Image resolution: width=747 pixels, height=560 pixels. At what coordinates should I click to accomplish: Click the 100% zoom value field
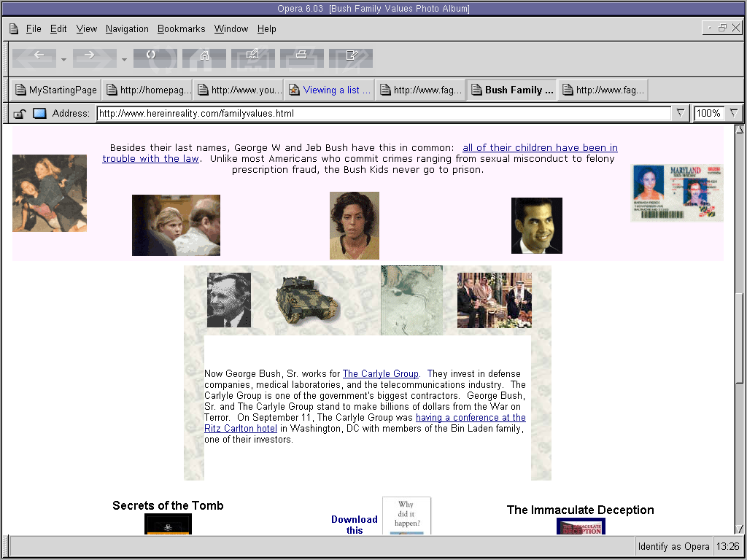coord(710,113)
